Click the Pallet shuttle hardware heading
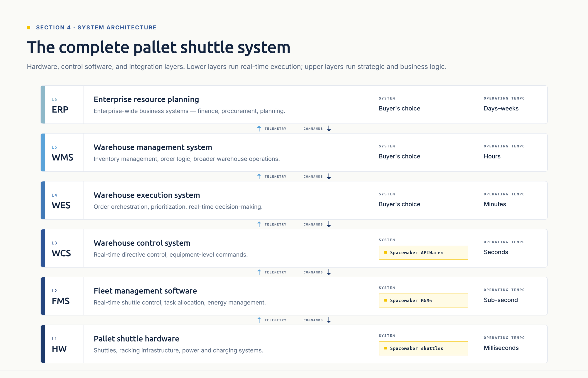The height and width of the screenshot is (378, 588). tap(136, 339)
